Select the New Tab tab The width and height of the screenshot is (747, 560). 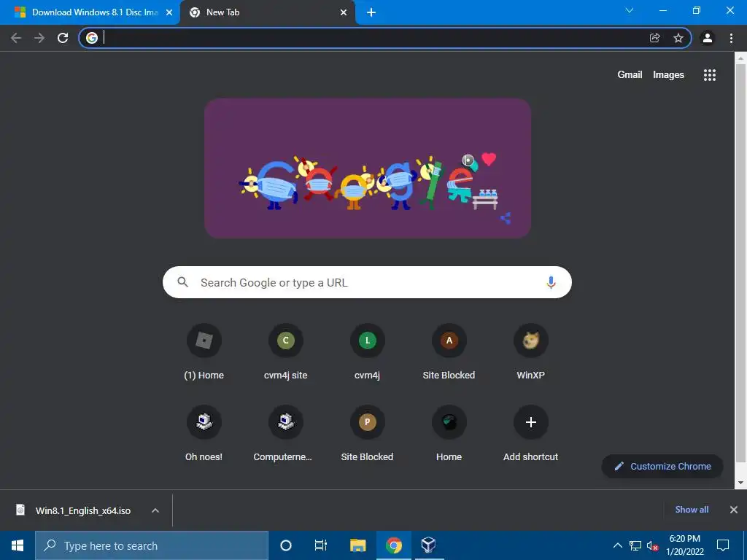267,13
